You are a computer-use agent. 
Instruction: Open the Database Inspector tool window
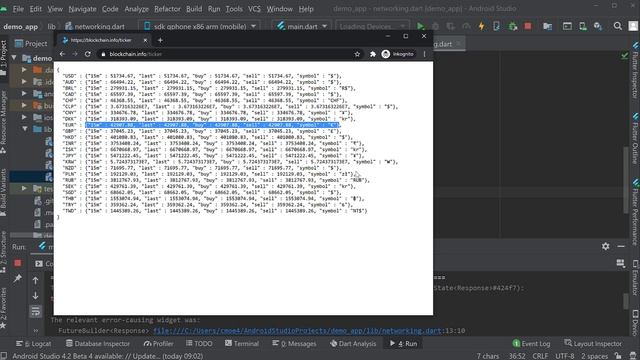[98, 344]
